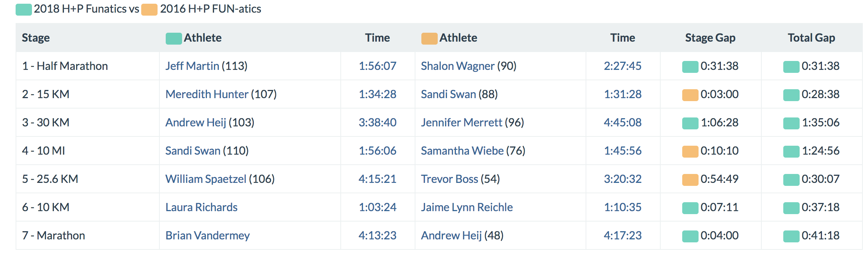Click the orange swatch beside stage gap 0:54:49
Image resolution: width=868 pixels, height=255 pixels.
pos(690,180)
